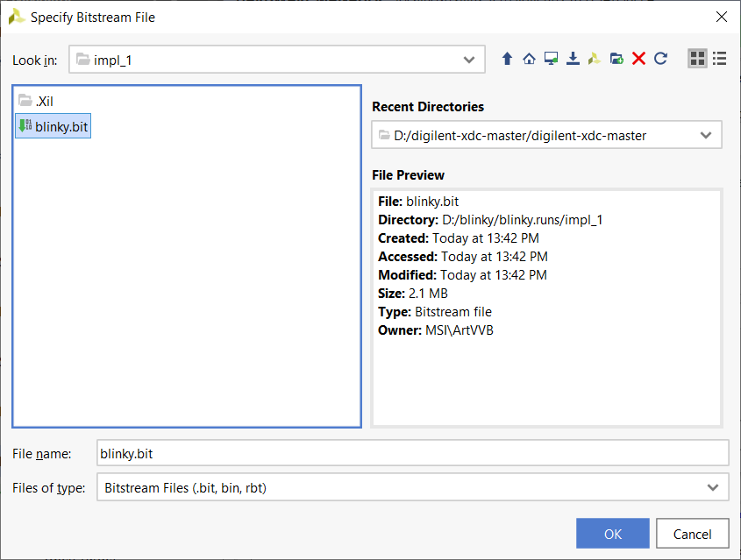Click the Size 2.1 MB preview line
The width and height of the screenshot is (741, 560).
[412, 294]
